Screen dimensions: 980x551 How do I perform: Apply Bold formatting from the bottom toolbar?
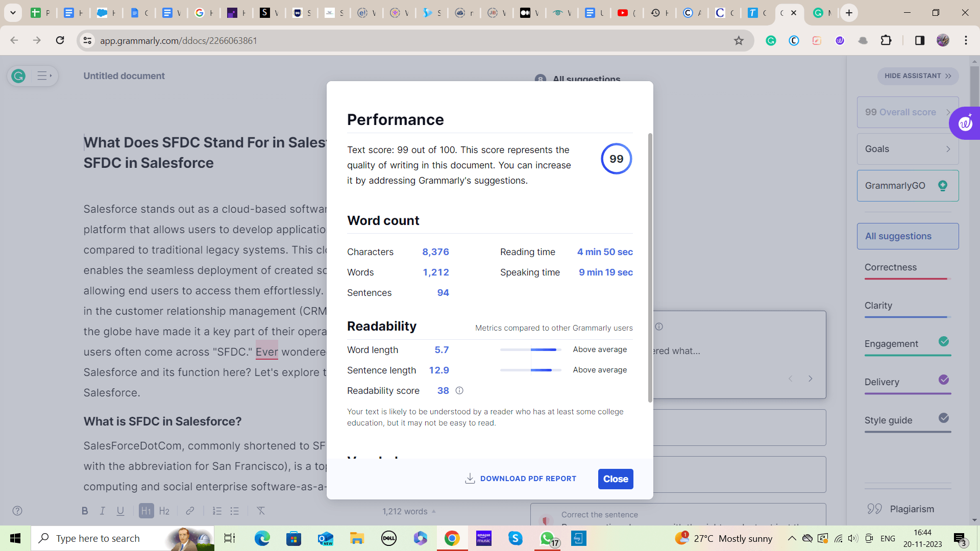pyautogui.click(x=85, y=511)
